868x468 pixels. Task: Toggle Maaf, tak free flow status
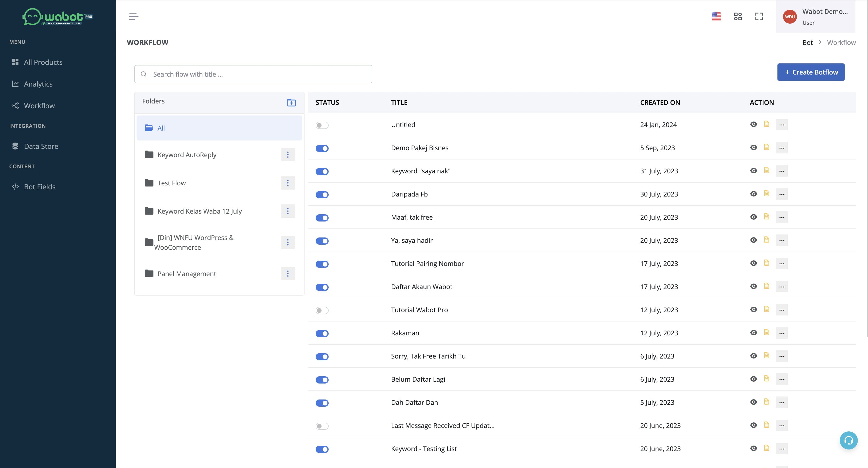point(322,218)
